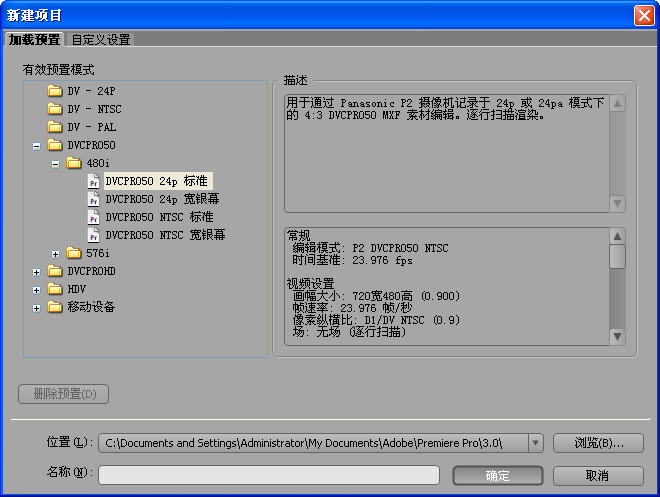This screenshot has width=660, height=497.
Task: Click the DVCPRO50 NTSC 标准 preset file icon
Action: point(93,217)
